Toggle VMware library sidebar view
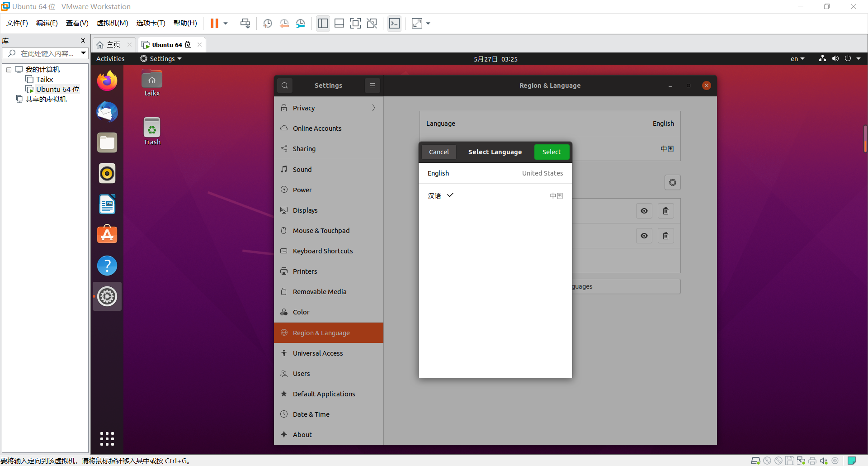Image resolution: width=868 pixels, height=466 pixels. (x=323, y=23)
